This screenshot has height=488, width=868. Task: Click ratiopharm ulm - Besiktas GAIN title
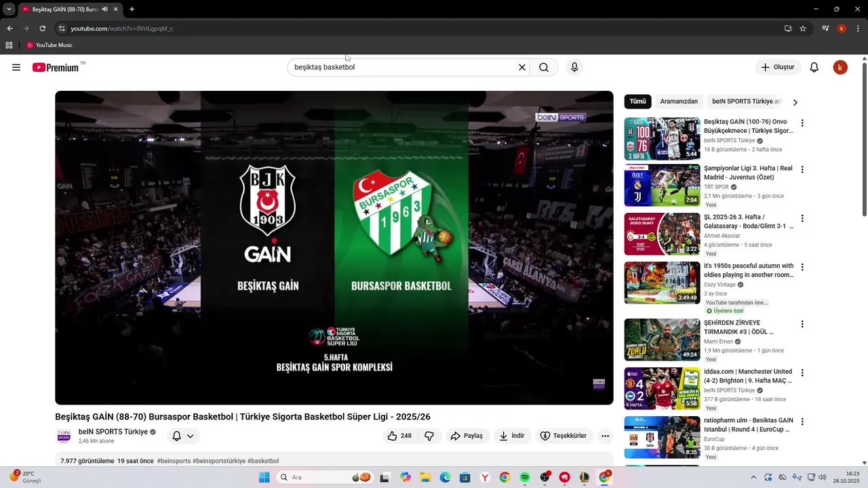tap(749, 425)
